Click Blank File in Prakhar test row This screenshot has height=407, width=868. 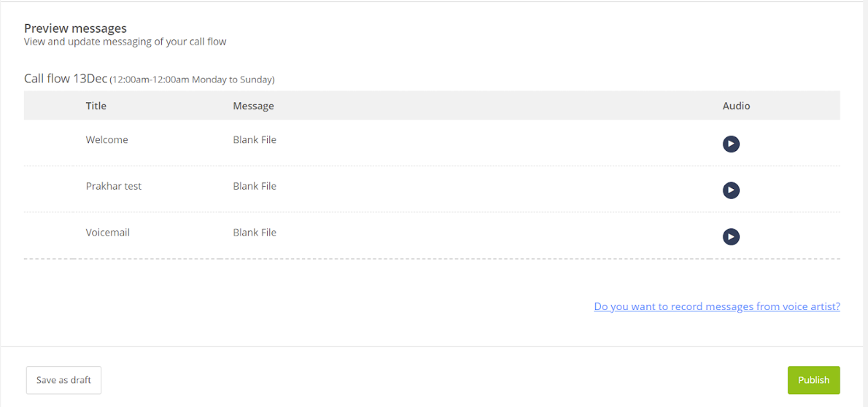click(x=255, y=186)
